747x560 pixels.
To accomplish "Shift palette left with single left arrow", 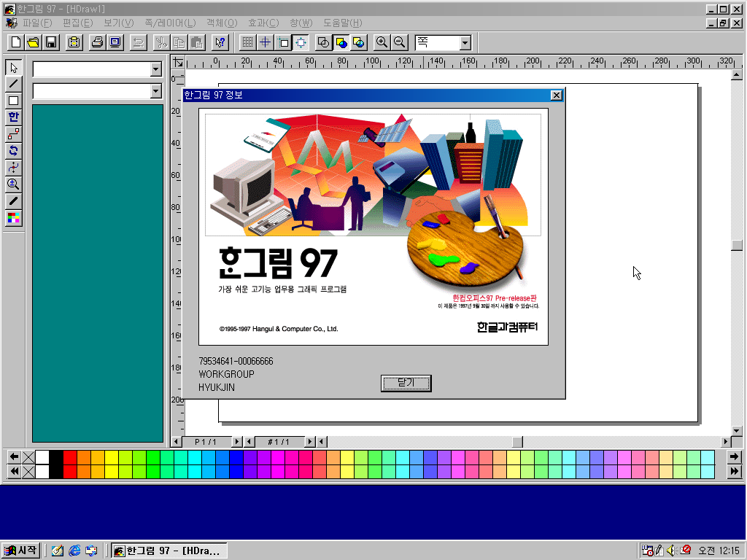I will [x=15, y=457].
